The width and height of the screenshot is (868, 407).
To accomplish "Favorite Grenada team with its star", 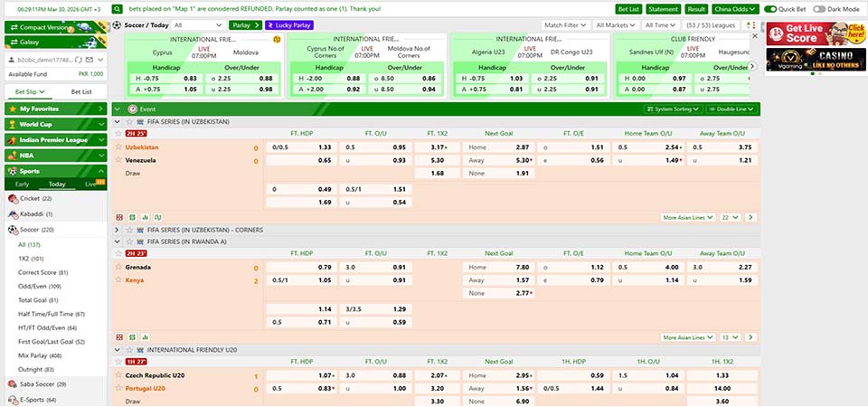I will [118, 266].
